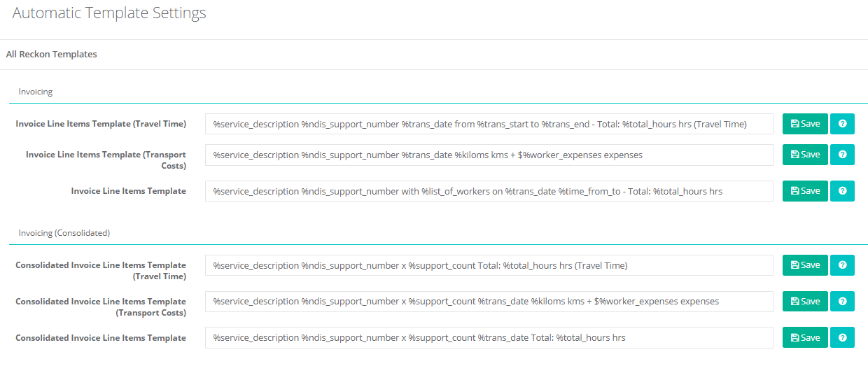Edit the Consolidated Invoice Line Items field

[x=489, y=338]
